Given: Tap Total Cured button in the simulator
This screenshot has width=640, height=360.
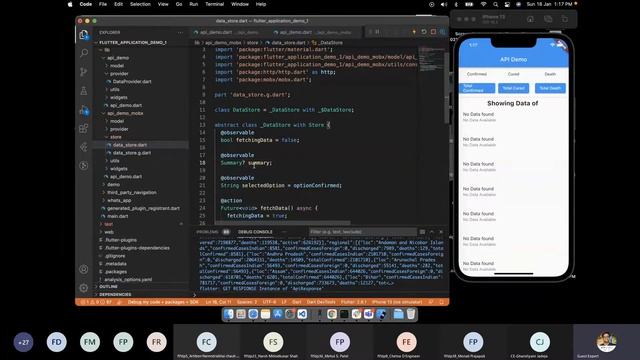Looking at the screenshot, I should click(x=513, y=88).
